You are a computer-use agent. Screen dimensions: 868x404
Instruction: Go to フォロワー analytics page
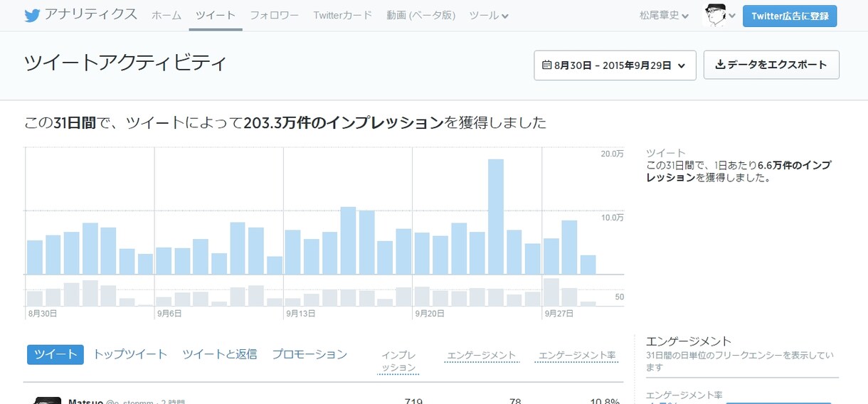tap(274, 15)
